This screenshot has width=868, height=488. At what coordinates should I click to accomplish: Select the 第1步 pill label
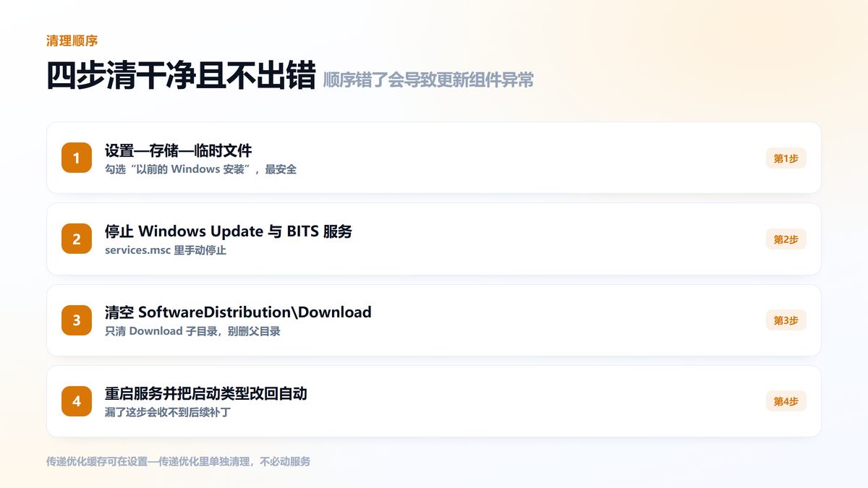coord(786,158)
